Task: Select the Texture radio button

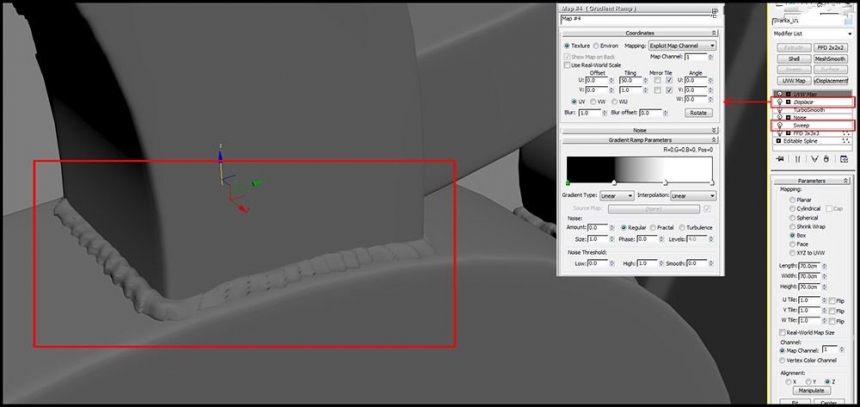Action: click(x=567, y=46)
